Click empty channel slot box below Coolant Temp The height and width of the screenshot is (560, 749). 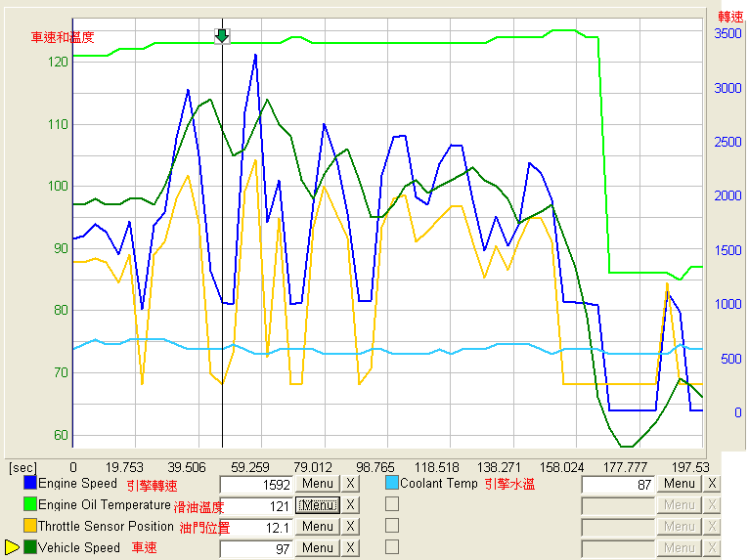392,504
